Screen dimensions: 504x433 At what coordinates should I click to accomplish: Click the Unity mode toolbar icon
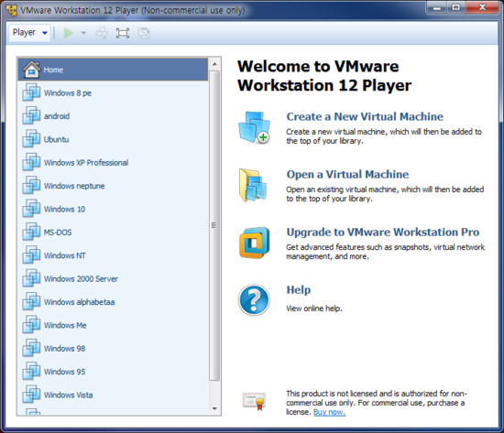click(144, 33)
